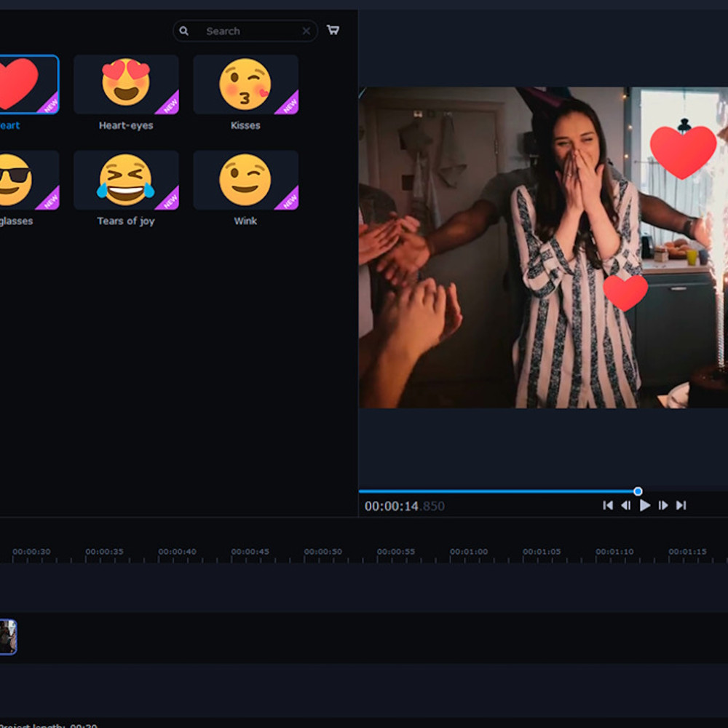Jump to the start of the clip
728x728 pixels.
[608, 505]
